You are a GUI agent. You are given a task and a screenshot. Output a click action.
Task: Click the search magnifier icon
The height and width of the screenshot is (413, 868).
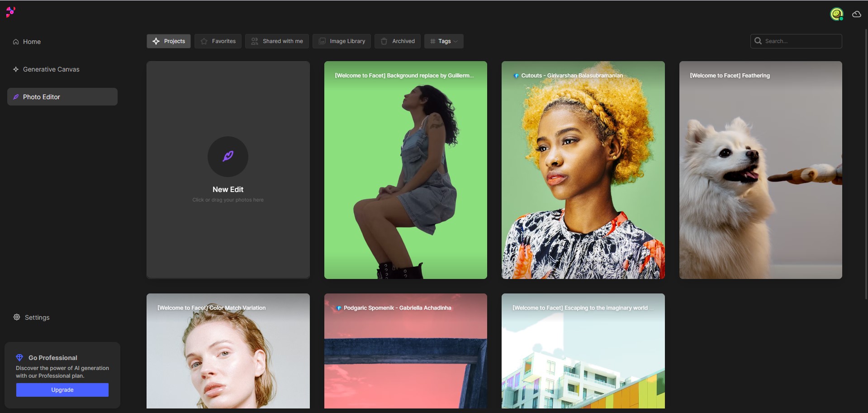point(758,41)
